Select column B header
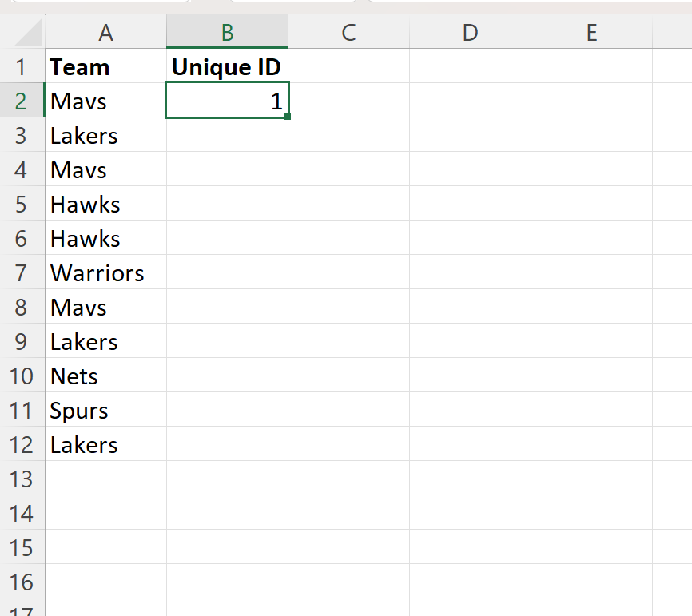The height and width of the screenshot is (616, 692). pyautogui.click(x=227, y=33)
